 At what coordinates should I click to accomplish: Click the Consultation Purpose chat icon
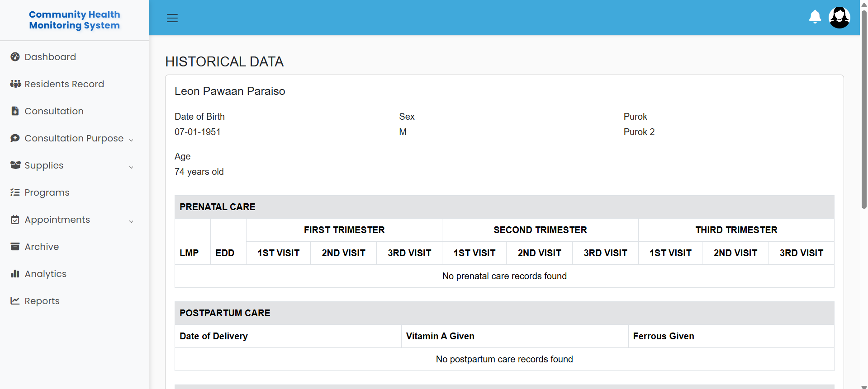point(15,138)
